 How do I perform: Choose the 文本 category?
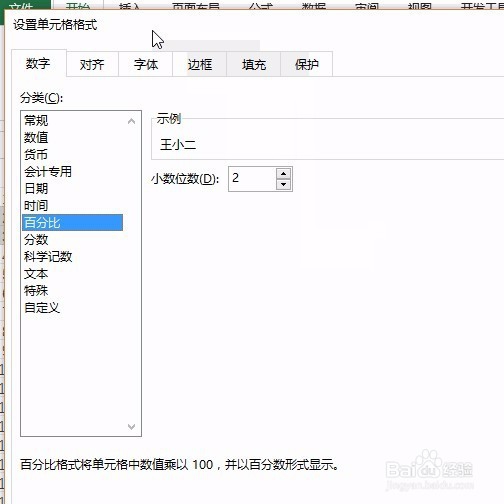(x=73, y=274)
